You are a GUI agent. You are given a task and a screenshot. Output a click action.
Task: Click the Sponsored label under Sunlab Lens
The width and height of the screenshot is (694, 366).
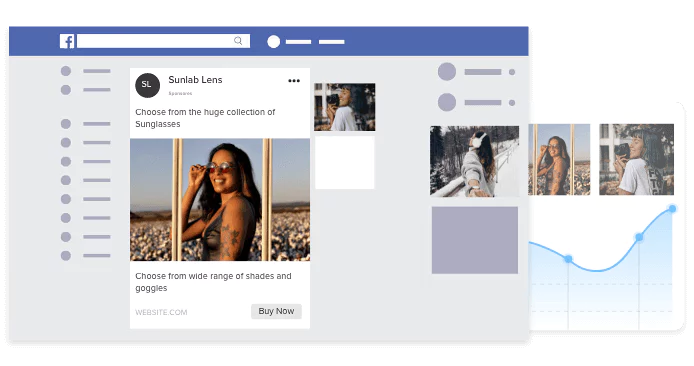click(x=180, y=93)
